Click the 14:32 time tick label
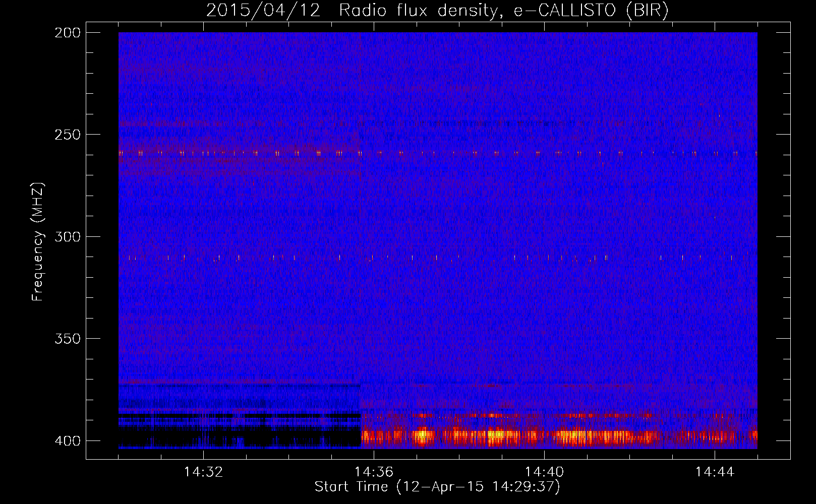The image size is (816, 504). (203, 472)
